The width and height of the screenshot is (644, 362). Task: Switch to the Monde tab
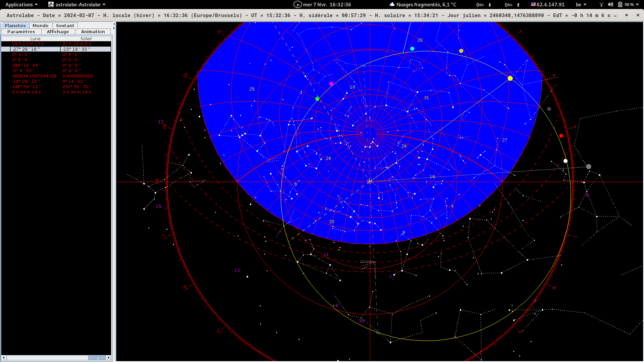tap(41, 26)
